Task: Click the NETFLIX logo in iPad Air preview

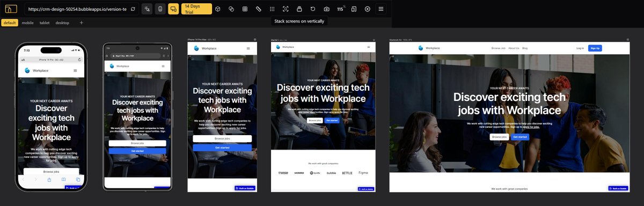Action: (x=347, y=173)
